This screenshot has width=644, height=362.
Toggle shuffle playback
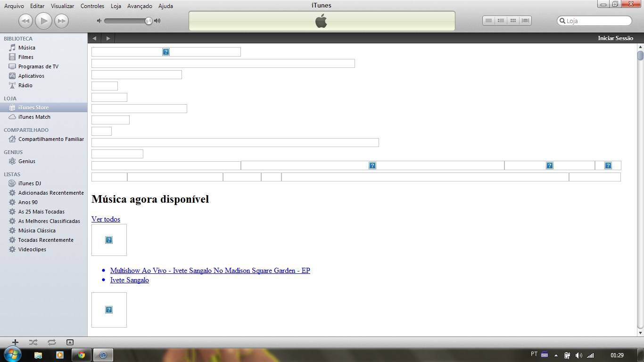(x=33, y=343)
